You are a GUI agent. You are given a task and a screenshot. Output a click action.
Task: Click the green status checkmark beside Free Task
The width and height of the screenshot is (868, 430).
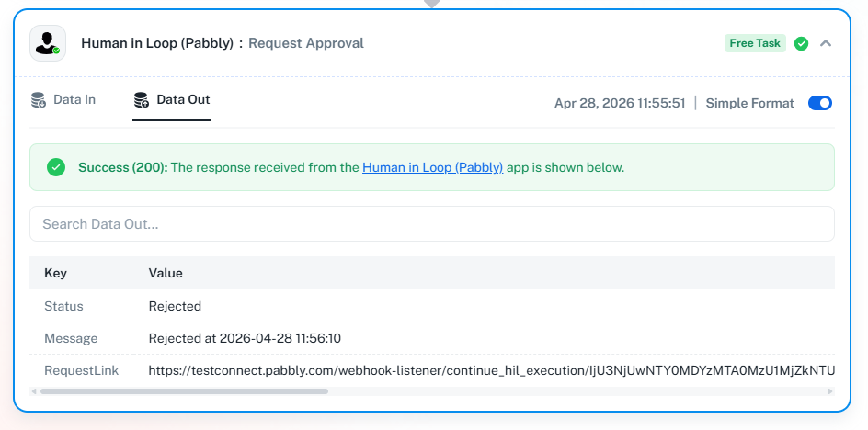click(x=801, y=43)
